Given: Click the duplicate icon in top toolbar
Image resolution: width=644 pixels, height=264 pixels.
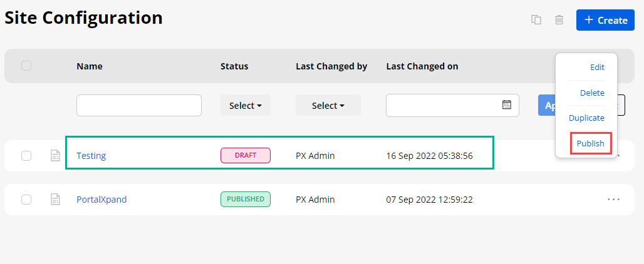Looking at the screenshot, I should [x=536, y=20].
